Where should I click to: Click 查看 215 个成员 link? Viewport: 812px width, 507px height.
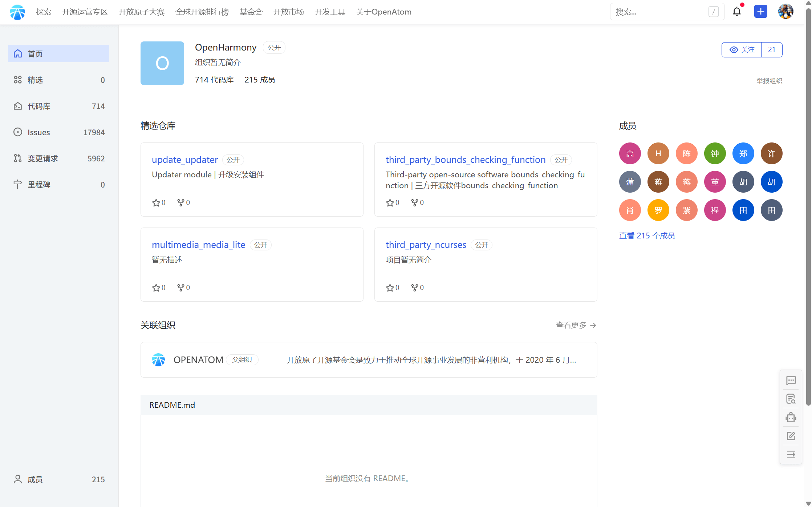pyautogui.click(x=647, y=236)
